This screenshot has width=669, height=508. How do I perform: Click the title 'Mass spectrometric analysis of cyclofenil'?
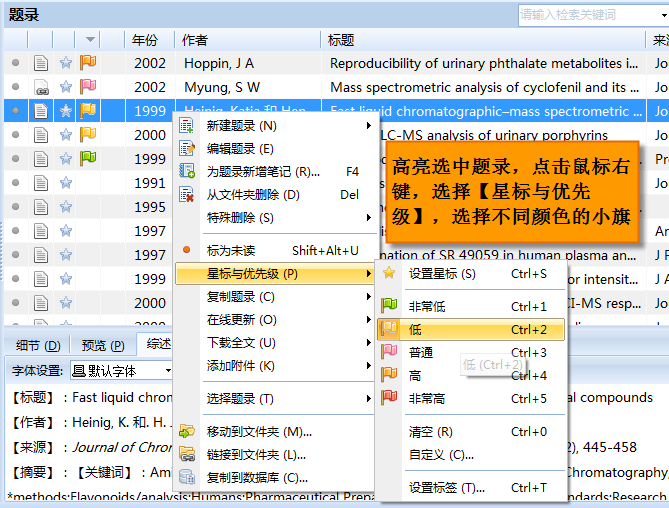484,87
